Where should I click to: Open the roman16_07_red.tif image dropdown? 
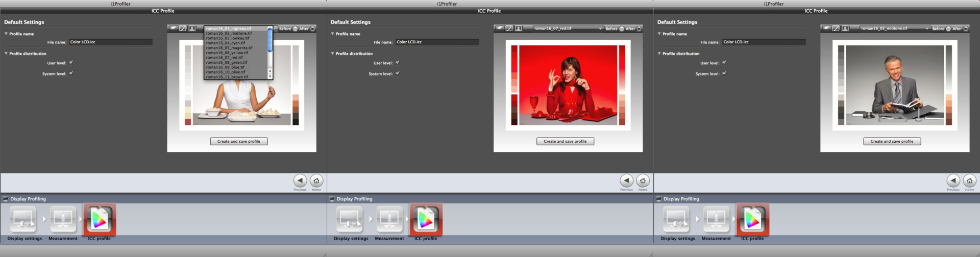[x=568, y=29]
